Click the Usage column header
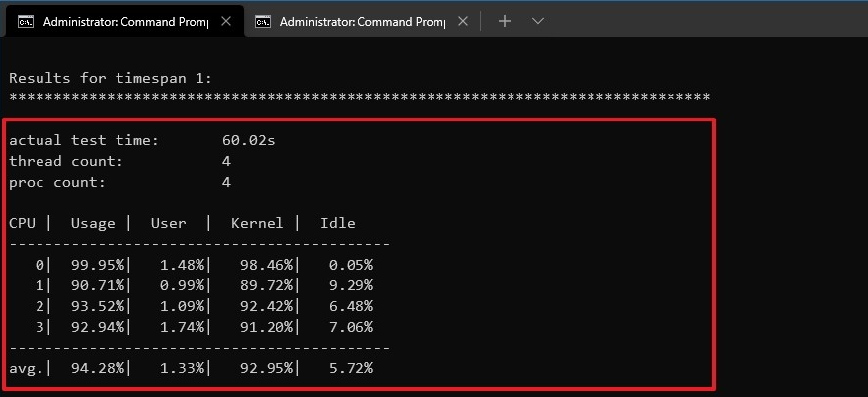This screenshot has width=868, height=397. point(93,223)
